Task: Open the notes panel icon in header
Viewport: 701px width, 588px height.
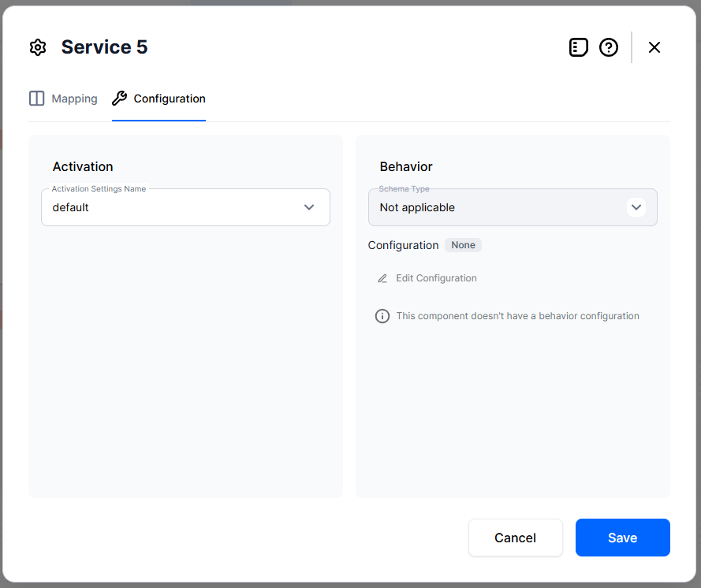Action: pyautogui.click(x=578, y=47)
